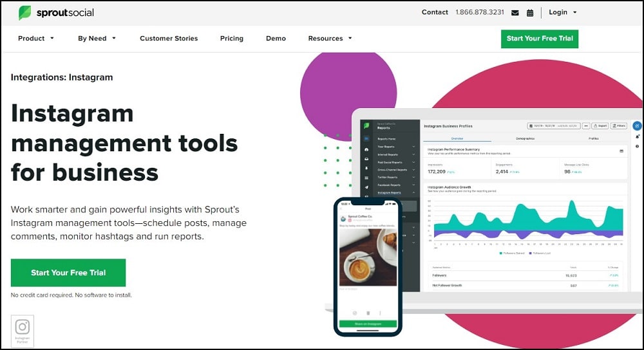Click the teal Followers Gained legend swatch
Image resolution: width=644 pixels, height=350 pixels.
[500, 253]
